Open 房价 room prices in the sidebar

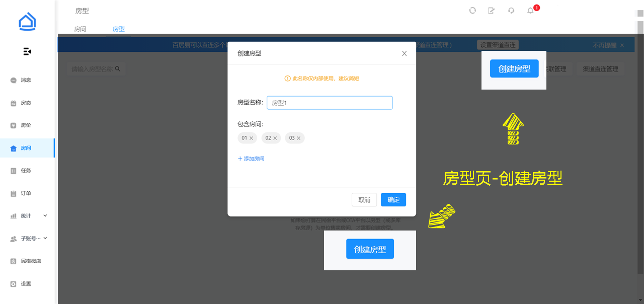pyautogui.click(x=27, y=125)
